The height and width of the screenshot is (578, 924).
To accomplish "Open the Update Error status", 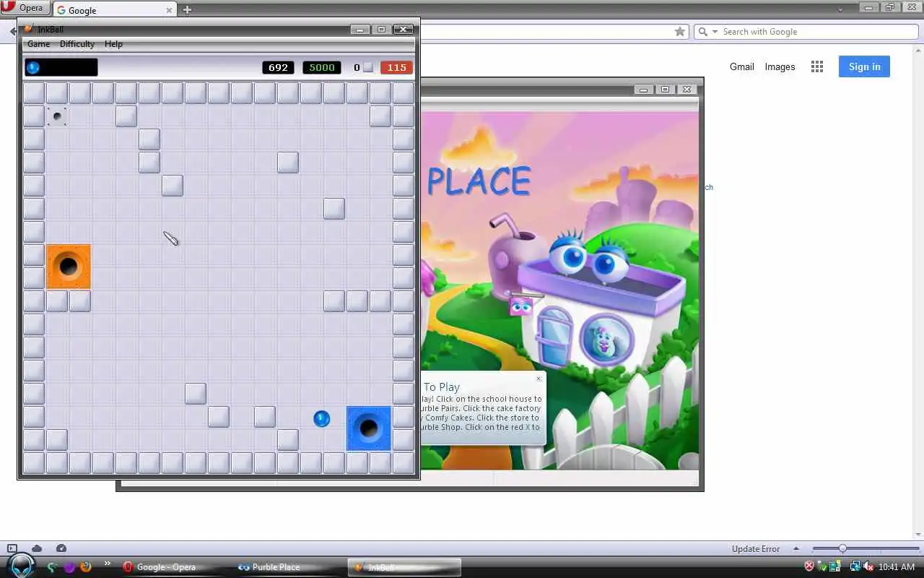I will point(755,548).
